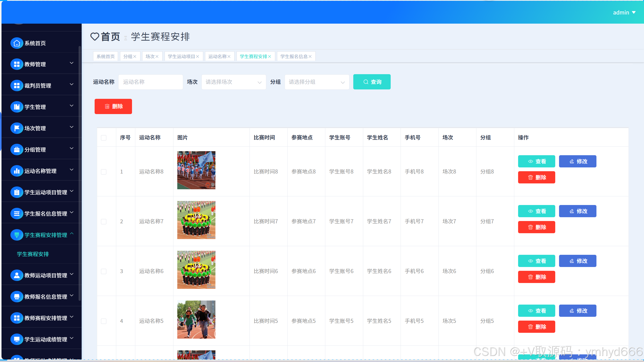Screen dimensions: 644x362
Task: Close the 学生报名信息 tab with its X
Action: [310, 56]
